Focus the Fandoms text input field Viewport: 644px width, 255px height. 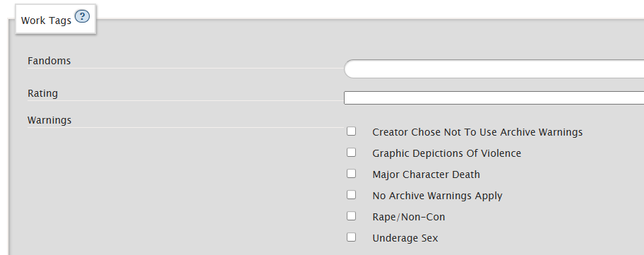pyautogui.click(x=494, y=69)
